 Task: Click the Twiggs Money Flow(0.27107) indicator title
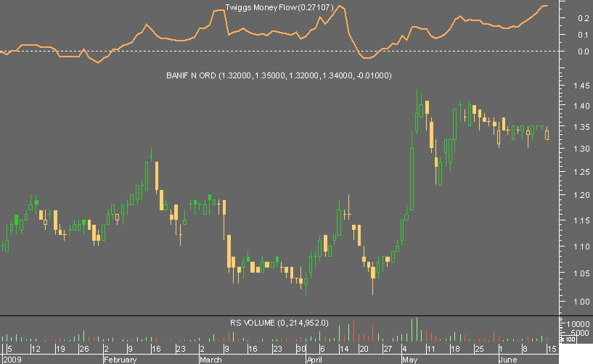[279, 7]
